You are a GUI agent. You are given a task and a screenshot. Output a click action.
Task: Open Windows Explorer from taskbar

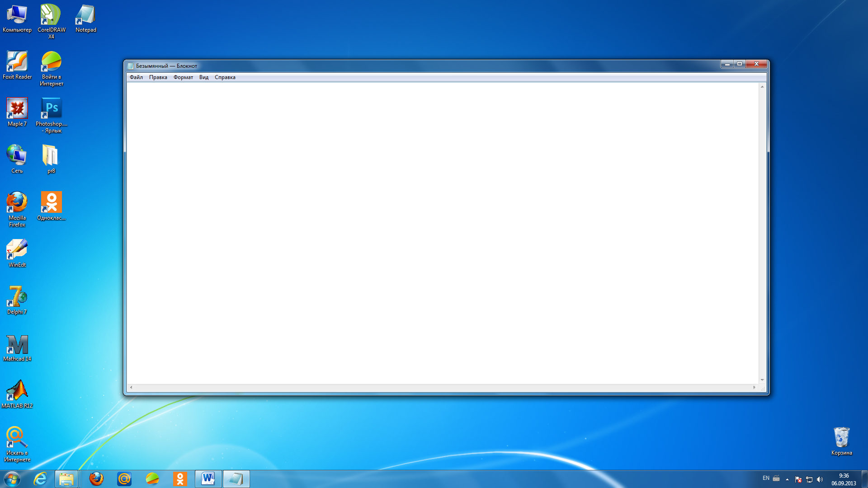point(67,479)
